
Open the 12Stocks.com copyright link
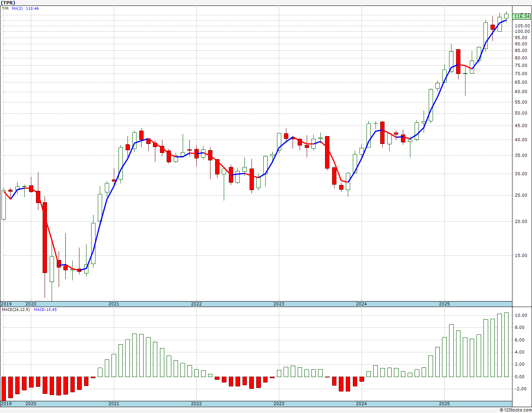(x=515, y=410)
